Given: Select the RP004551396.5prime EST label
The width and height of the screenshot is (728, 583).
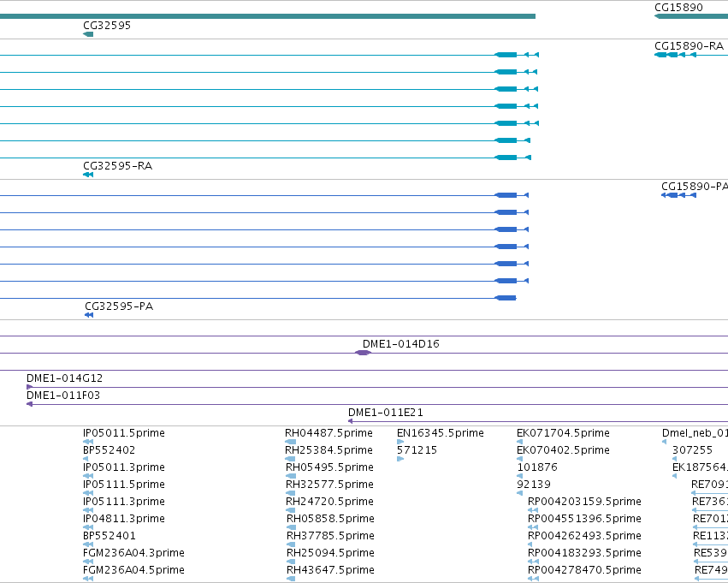Looking at the screenshot, I should (584, 519).
